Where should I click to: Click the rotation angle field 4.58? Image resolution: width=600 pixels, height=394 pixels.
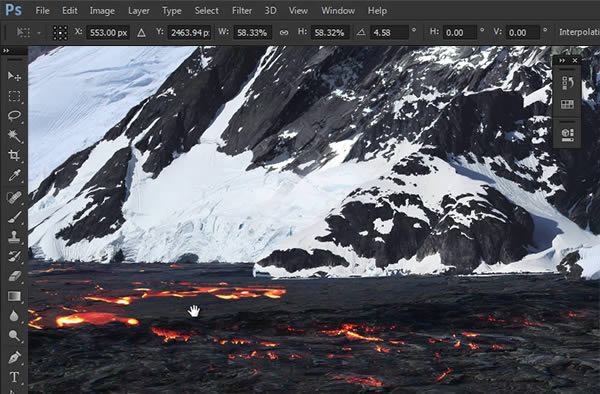[389, 33]
